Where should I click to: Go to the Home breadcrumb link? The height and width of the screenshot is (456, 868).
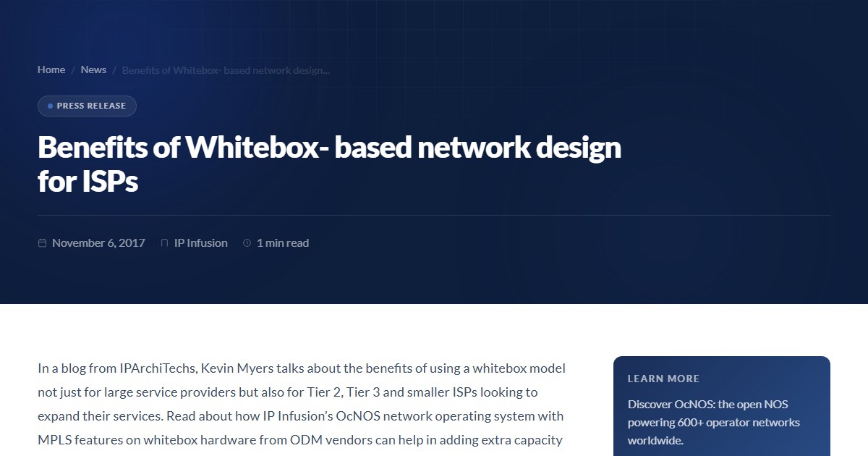click(x=51, y=69)
